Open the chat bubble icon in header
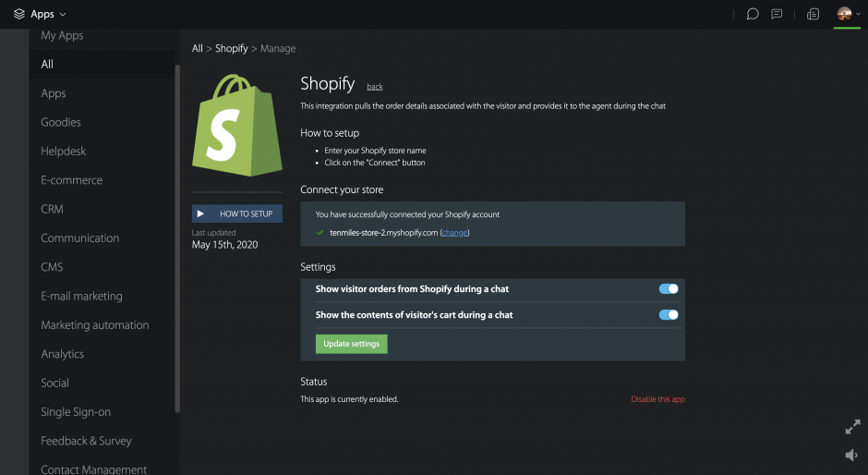 coord(753,14)
